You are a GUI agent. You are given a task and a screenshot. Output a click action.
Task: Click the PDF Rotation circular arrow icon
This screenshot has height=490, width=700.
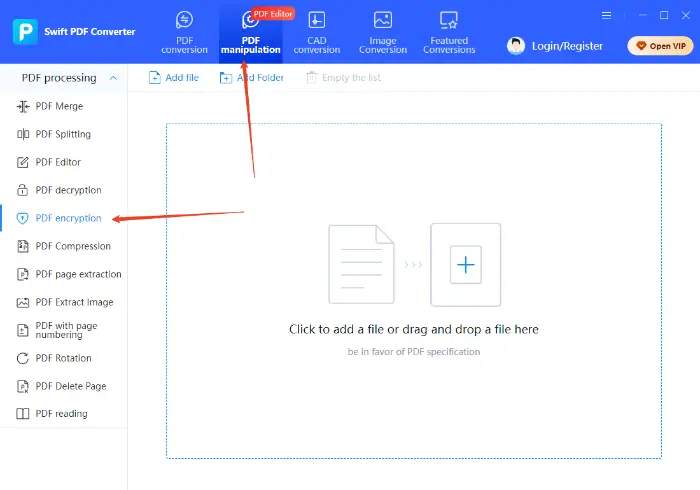click(x=23, y=358)
